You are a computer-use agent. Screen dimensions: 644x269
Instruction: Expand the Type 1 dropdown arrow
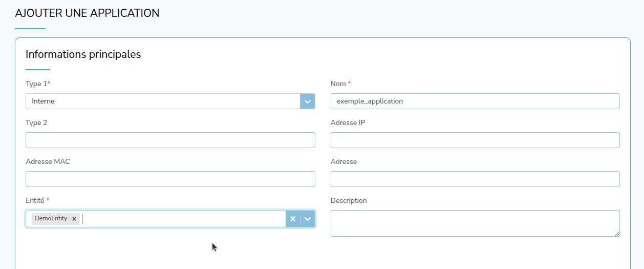click(307, 101)
